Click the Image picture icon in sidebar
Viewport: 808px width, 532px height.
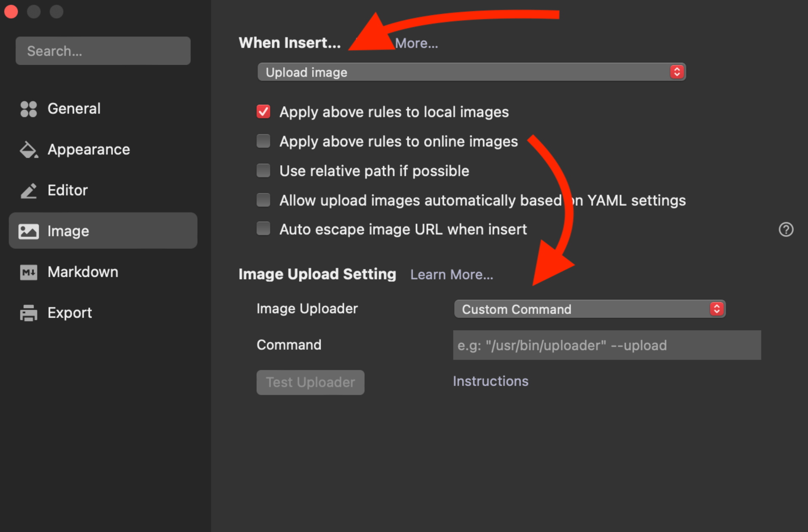(29, 231)
